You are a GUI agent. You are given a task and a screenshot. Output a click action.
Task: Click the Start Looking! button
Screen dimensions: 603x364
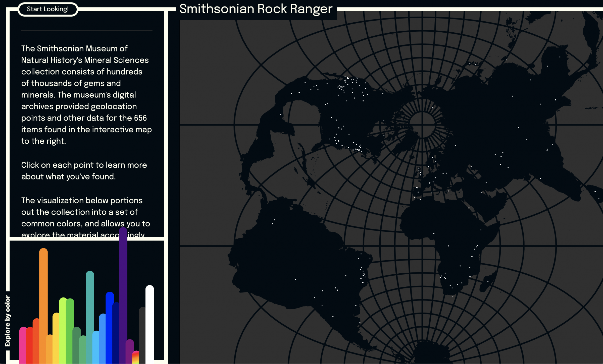pos(48,9)
